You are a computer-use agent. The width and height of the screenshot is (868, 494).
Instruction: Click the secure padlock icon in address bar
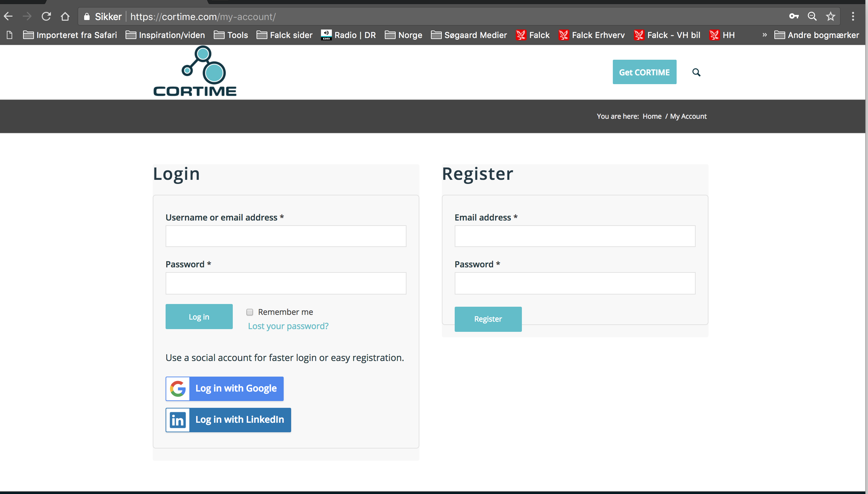tap(87, 16)
